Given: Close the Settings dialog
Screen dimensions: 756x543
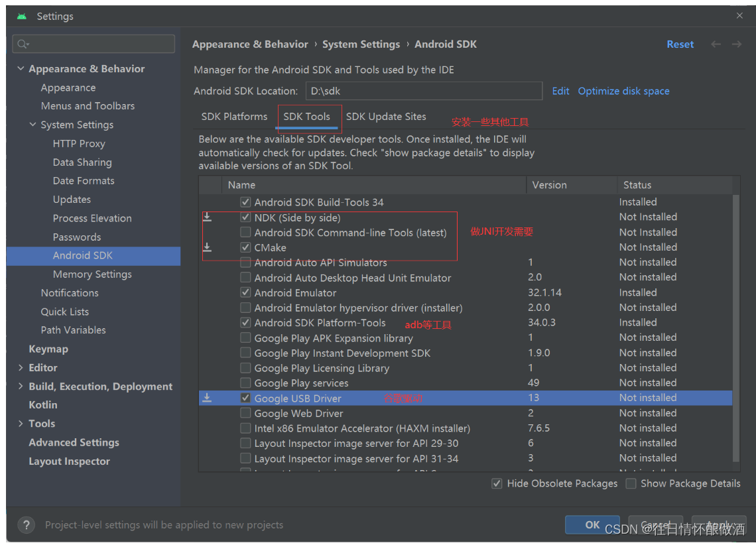Looking at the screenshot, I should (739, 16).
